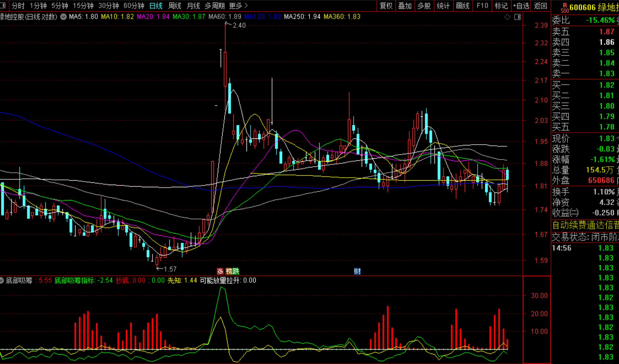Select the 60分钟 period tab
The width and height of the screenshot is (619, 364).
coord(134,6)
